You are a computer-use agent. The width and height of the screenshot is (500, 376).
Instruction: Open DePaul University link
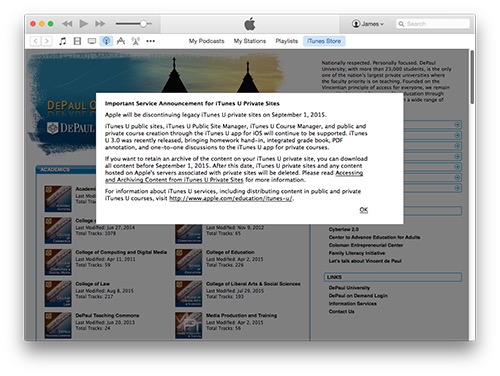click(349, 288)
